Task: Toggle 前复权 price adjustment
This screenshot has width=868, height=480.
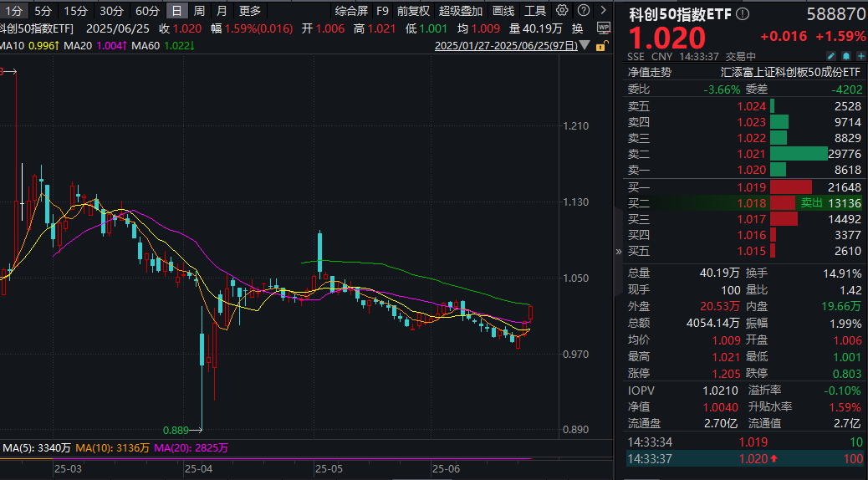Action: tap(413, 11)
